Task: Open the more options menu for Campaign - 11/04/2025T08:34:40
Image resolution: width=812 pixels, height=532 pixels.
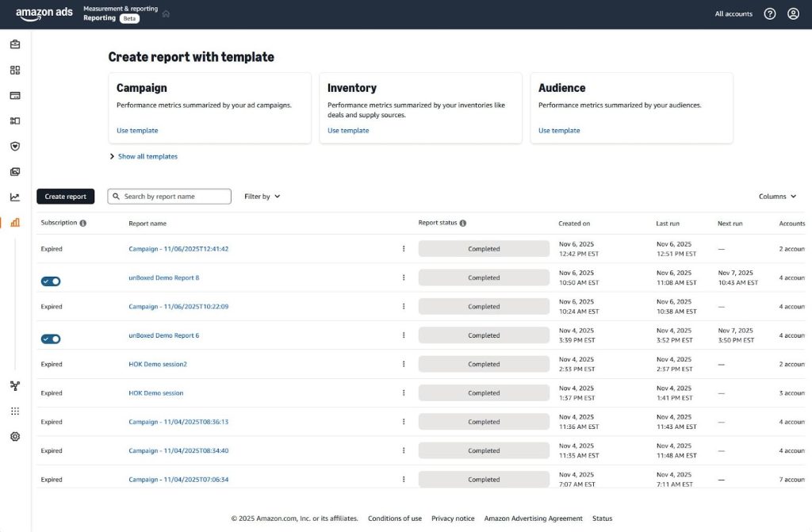Action: 404,450
